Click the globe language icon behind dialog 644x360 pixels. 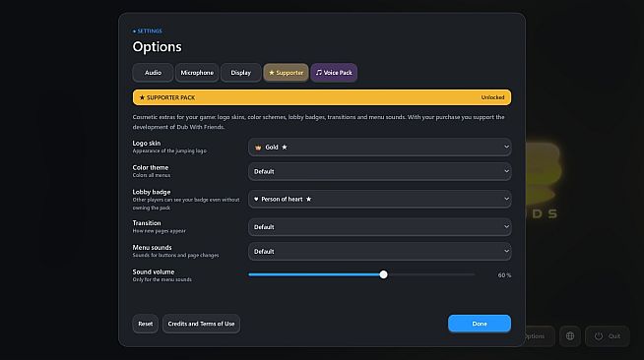click(x=570, y=336)
